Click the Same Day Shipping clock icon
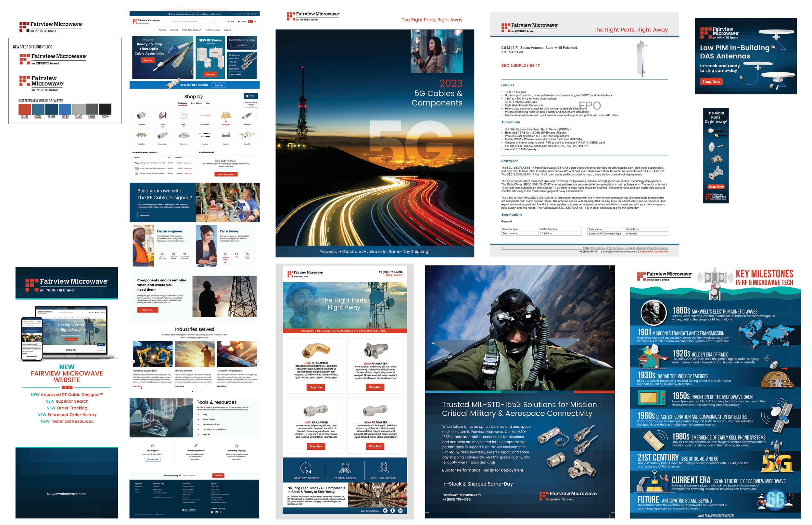Screen dimensions: 812x525 pyautogui.click(x=306, y=468)
